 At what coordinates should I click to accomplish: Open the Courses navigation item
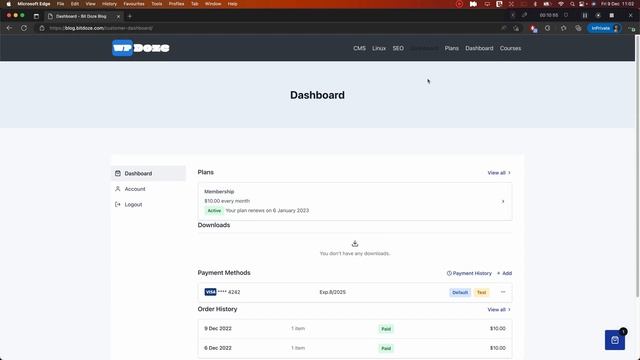[510, 48]
